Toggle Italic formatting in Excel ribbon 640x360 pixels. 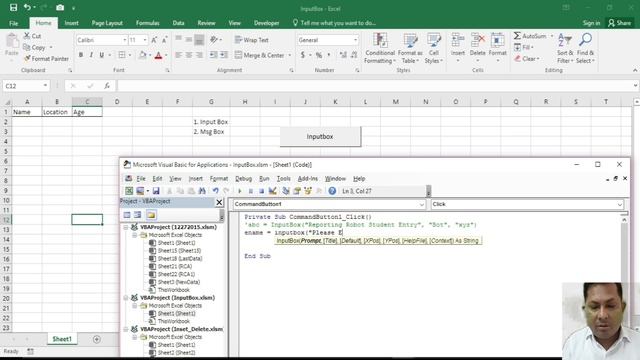[91, 55]
